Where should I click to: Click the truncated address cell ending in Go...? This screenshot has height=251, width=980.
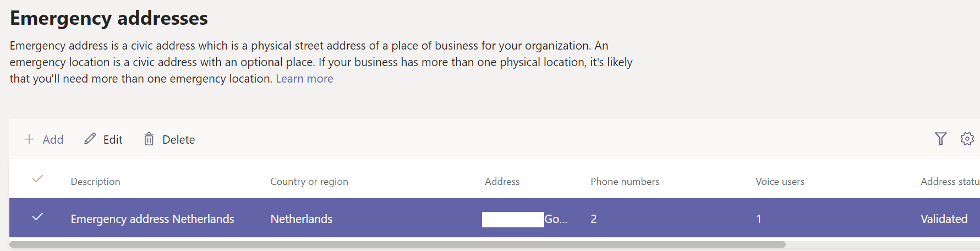tap(555, 219)
